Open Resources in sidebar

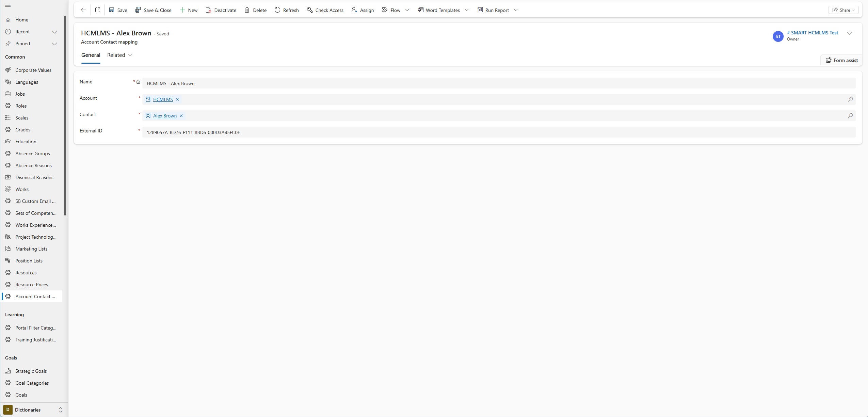(x=31, y=273)
